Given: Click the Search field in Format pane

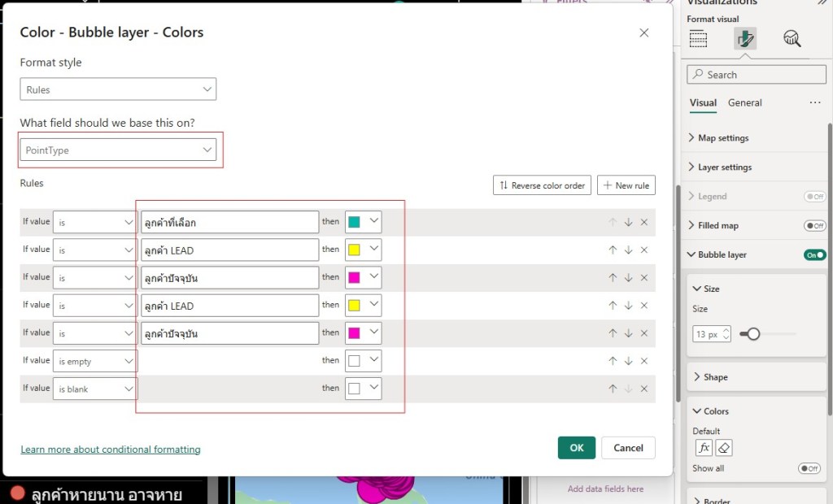Looking at the screenshot, I should coord(757,75).
